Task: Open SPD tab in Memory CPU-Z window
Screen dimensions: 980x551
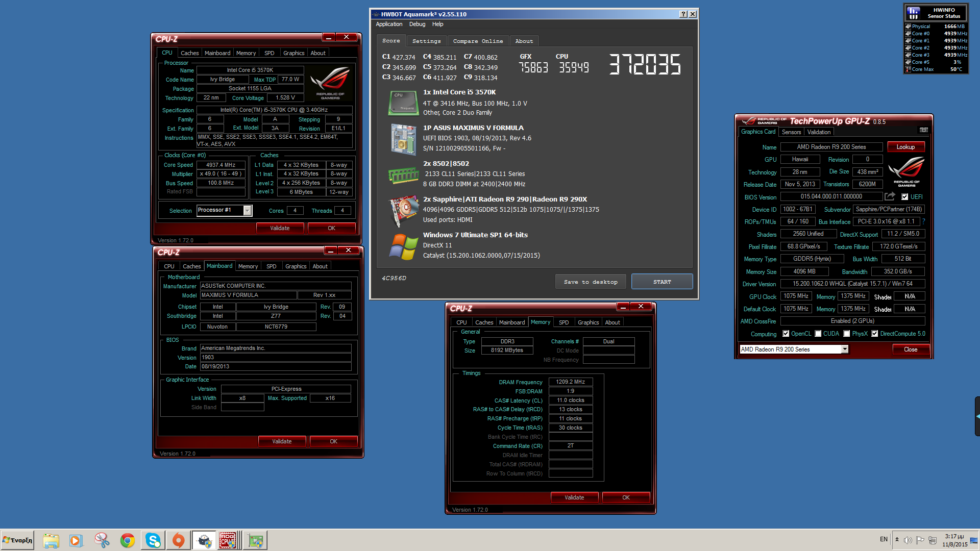Action: click(x=563, y=322)
